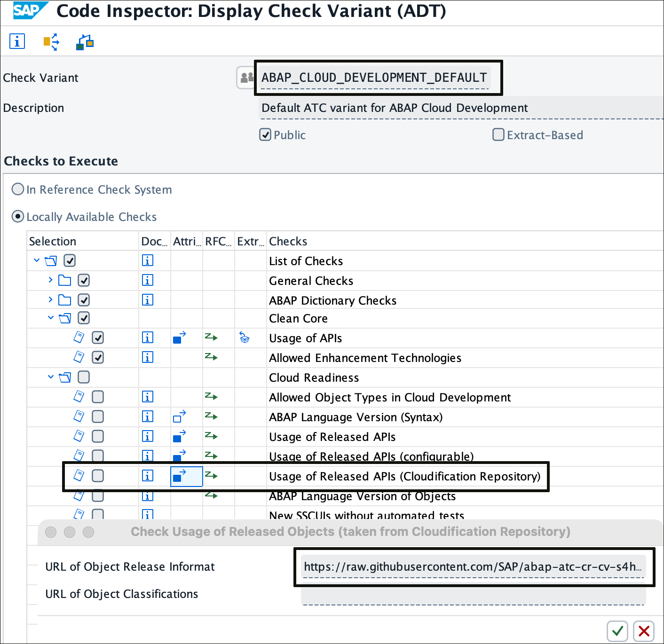The width and height of the screenshot is (664, 644).
Task: Cancel the dialog with the red X button
Action: pos(644,631)
